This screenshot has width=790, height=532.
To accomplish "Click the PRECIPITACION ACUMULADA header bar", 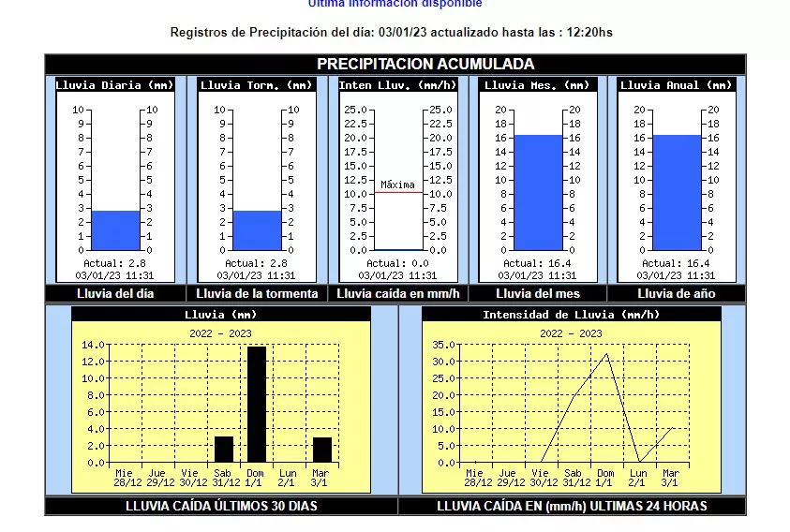I will point(395,65).
